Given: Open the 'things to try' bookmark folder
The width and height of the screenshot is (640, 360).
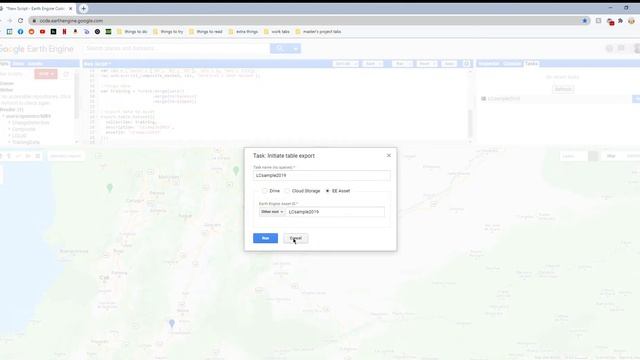Looking at the screenshot, I should pyautogui.click(x=168, y=31).
